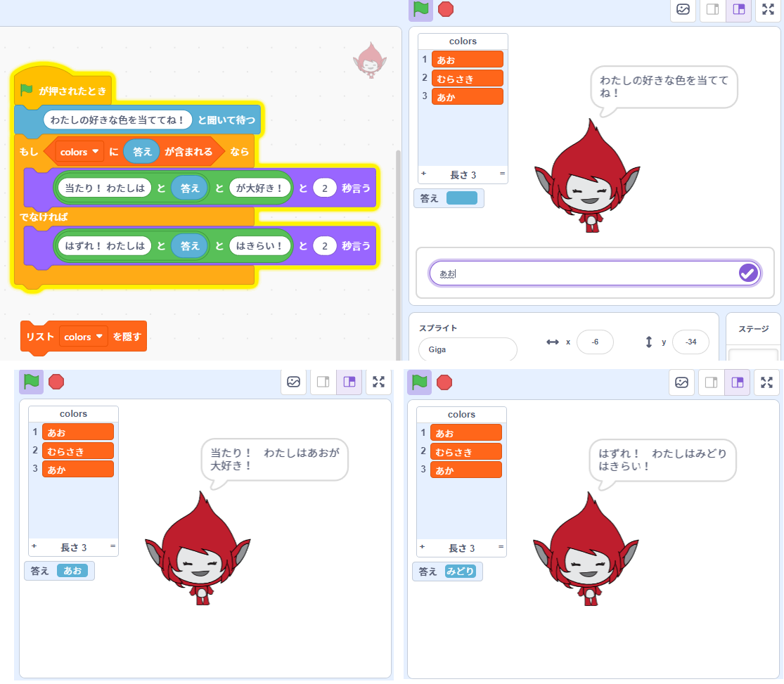Select あか item in colors list on answer-input stage
784x684 pixels.
pos(467,97)
